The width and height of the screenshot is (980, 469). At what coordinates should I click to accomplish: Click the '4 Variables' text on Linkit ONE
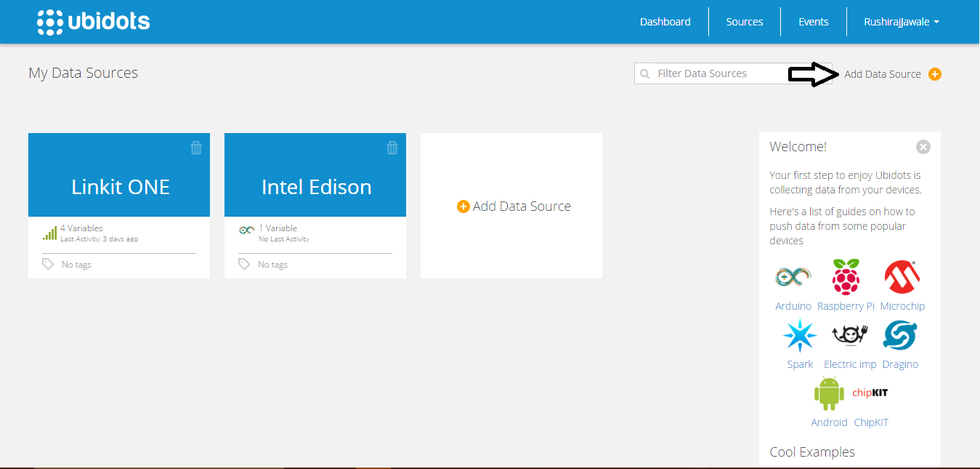81,228
